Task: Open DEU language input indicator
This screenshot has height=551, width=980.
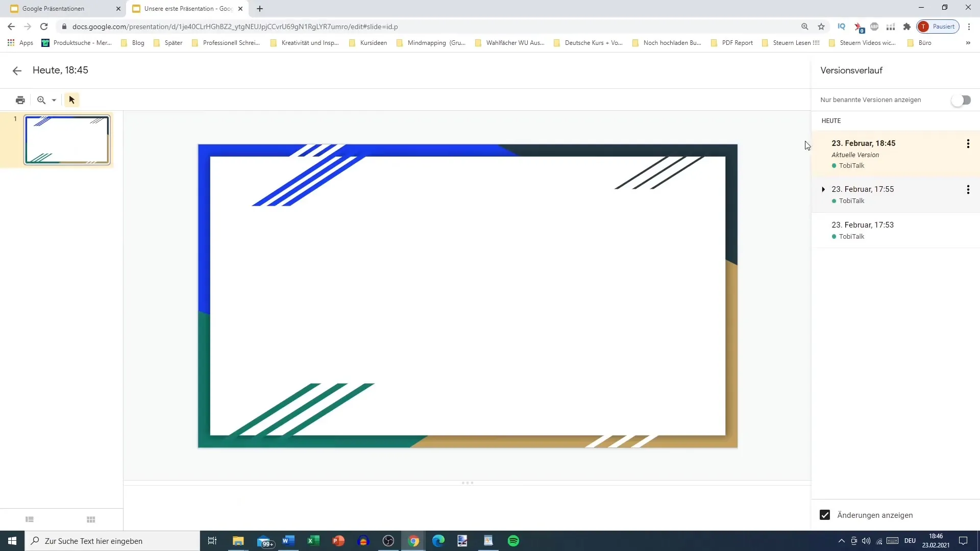Action: (910, 541)
